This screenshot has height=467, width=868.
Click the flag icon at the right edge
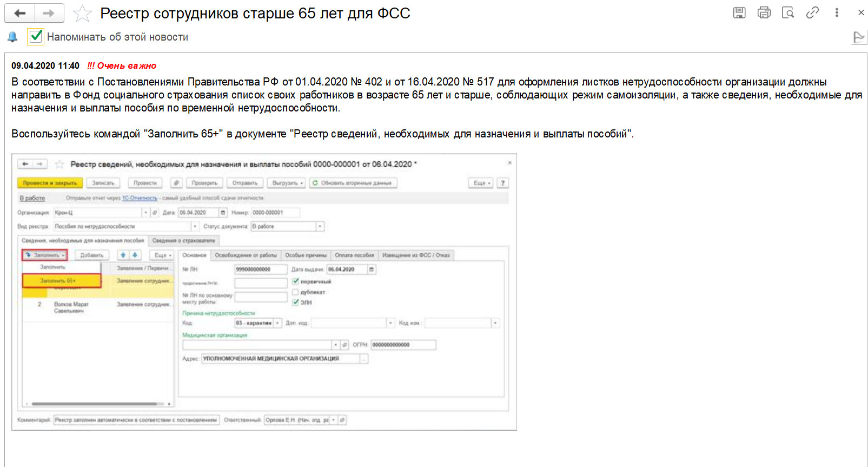tap(859, 37)
